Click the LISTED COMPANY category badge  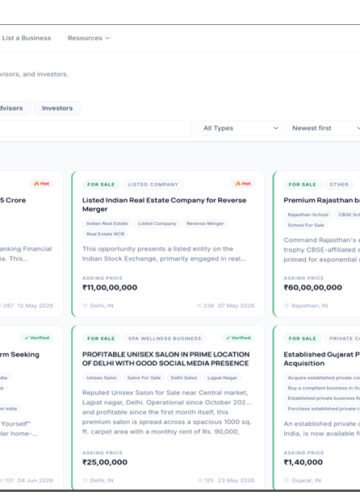tap(153, 184)
